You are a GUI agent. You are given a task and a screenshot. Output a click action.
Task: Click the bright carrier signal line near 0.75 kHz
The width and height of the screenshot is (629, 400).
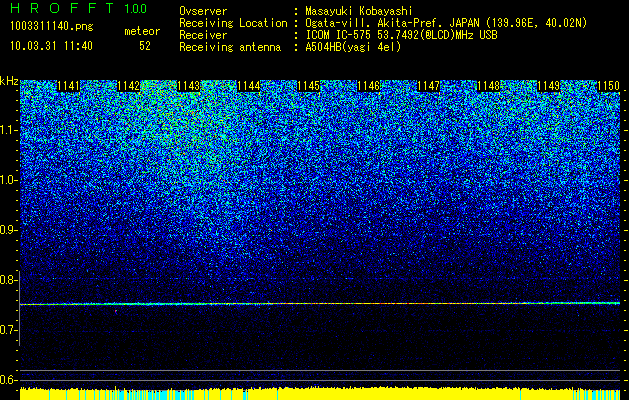click(320, 304)
